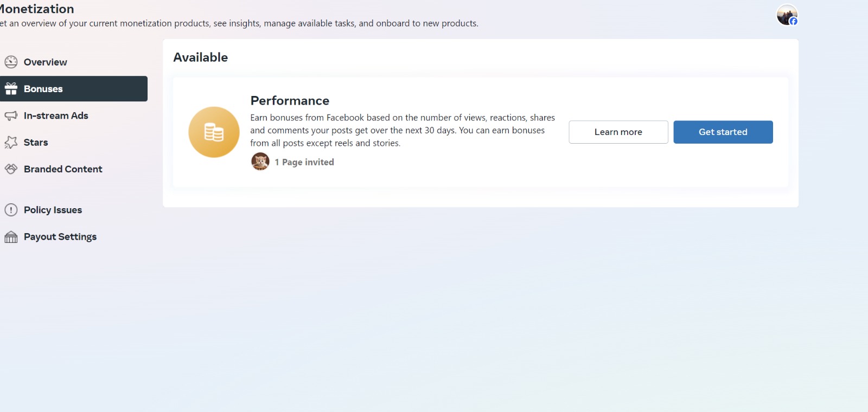View the Policy Issues text label
868x412 pixels.
tap(53, 210)
